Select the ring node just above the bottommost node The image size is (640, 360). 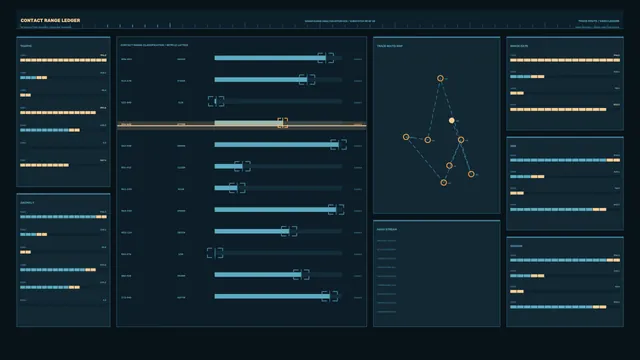(449, 165)
